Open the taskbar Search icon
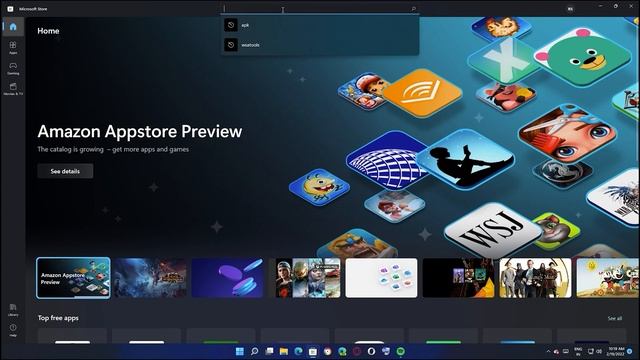640x360 pixels. (255, 351)
